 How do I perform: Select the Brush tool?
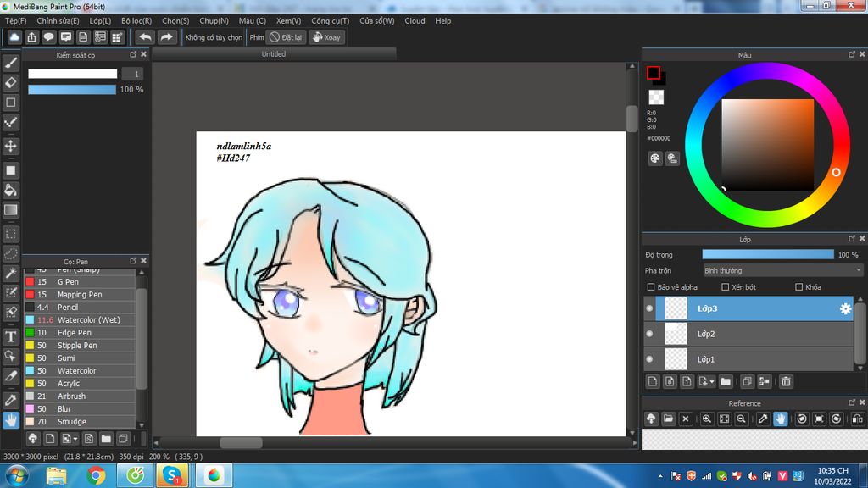pos(10,63)
